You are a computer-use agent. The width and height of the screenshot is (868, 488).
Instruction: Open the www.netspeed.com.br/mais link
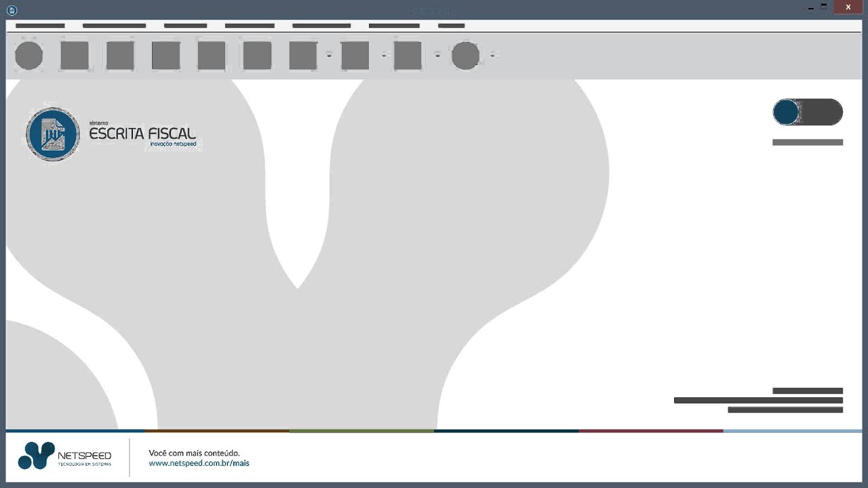point(199,463)
